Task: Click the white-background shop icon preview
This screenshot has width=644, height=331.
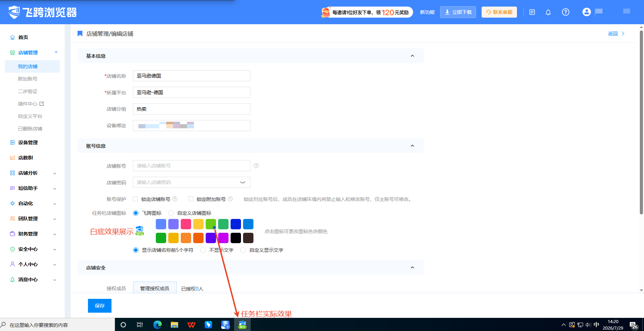Action: pos(140,231)
